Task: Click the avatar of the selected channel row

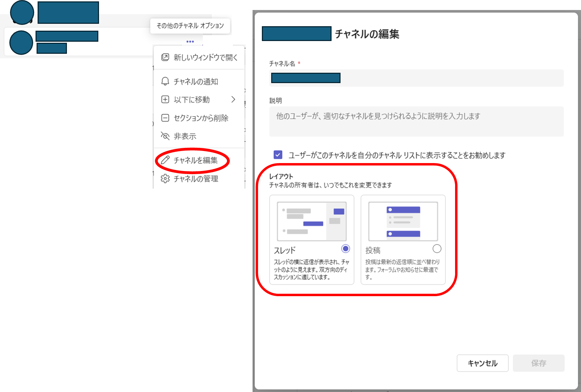Action: [21, 42]
